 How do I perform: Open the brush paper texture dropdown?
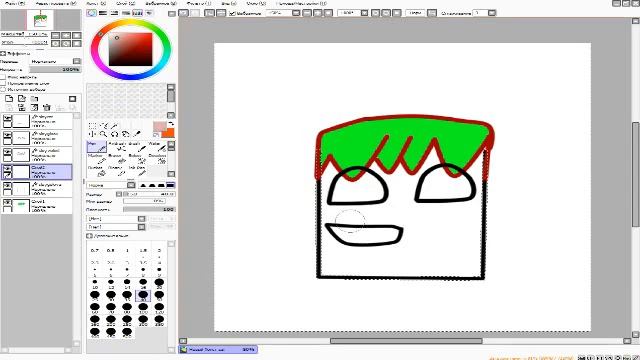pyautogui.click(x=141, y=227)
